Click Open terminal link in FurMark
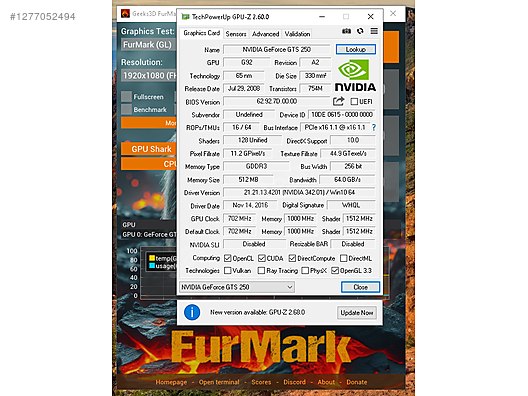Viewport: 528px width, 396px height. point(219,382)
